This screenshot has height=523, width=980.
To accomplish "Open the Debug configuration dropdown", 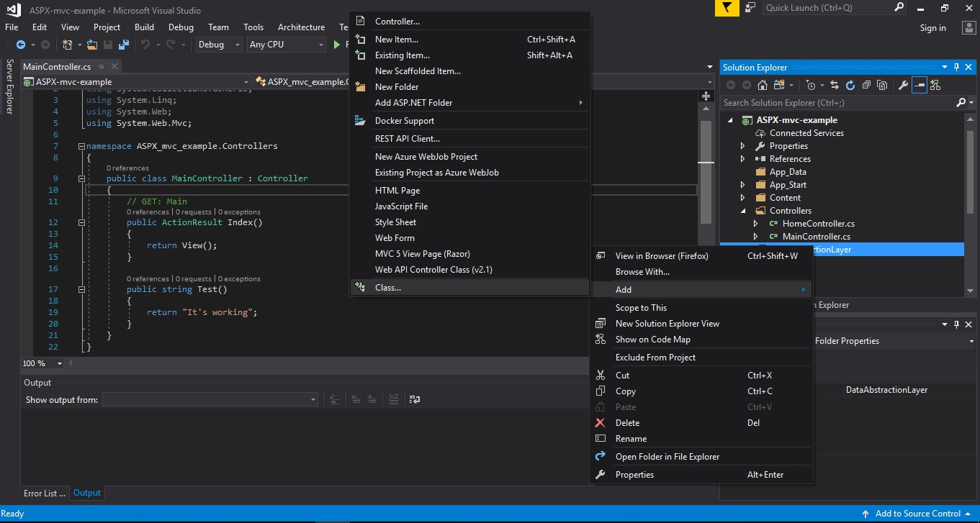I will tap(220, 45).
